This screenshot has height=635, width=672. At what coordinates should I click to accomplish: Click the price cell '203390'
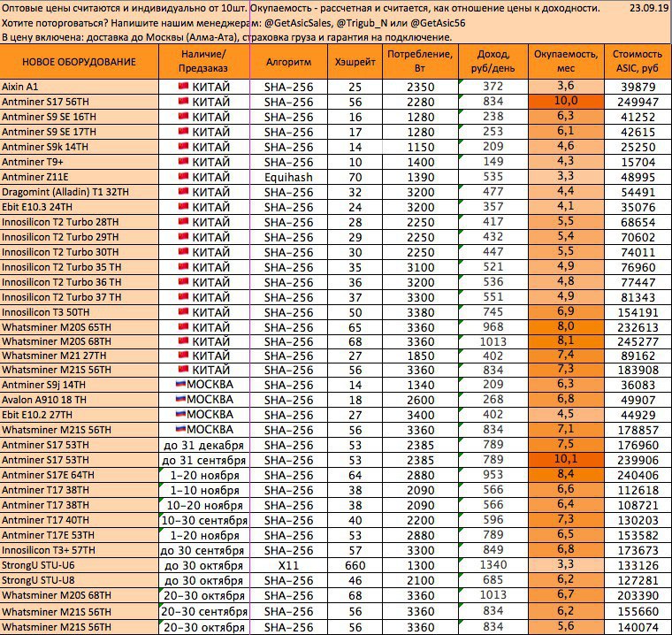pyautogui.click(x=638, y=595)
